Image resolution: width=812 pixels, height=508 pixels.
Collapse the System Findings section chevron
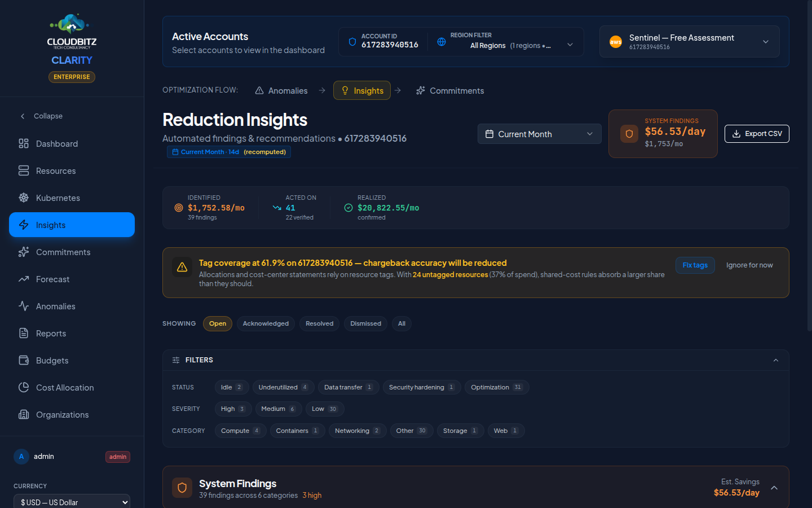click(x=774, y=488)
